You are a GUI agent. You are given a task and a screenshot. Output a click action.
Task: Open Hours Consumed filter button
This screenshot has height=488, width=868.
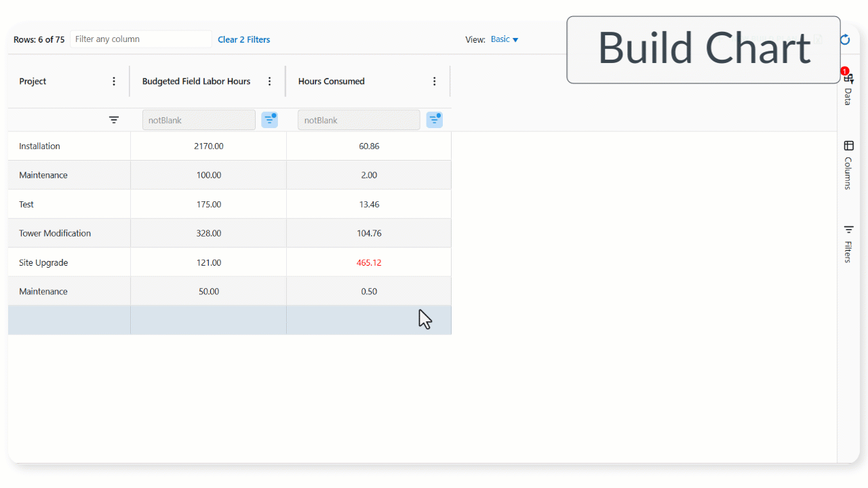435,120
